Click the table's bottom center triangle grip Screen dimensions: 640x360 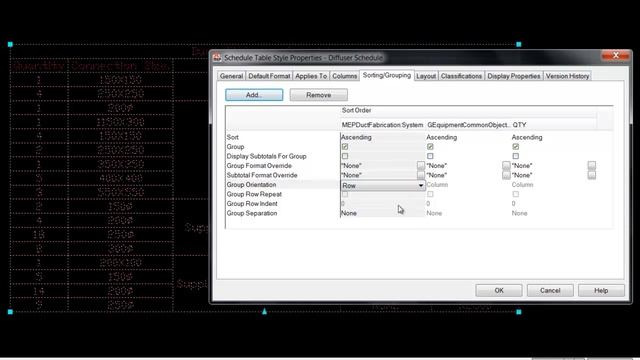264,311
